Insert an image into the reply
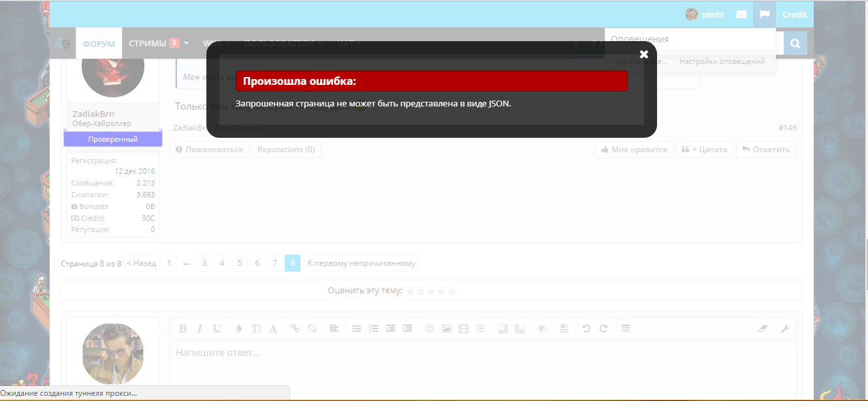This screenshot has width=868, height=401. tap(447, 329)
